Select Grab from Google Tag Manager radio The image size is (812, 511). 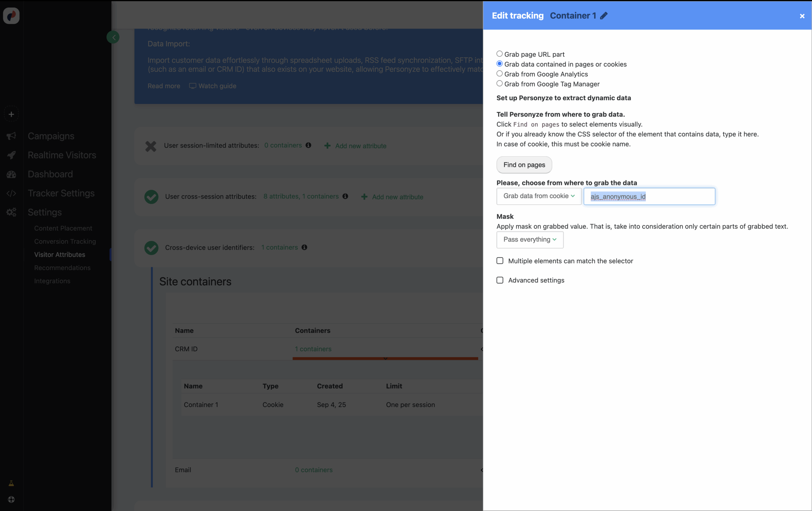coord(499,83)
